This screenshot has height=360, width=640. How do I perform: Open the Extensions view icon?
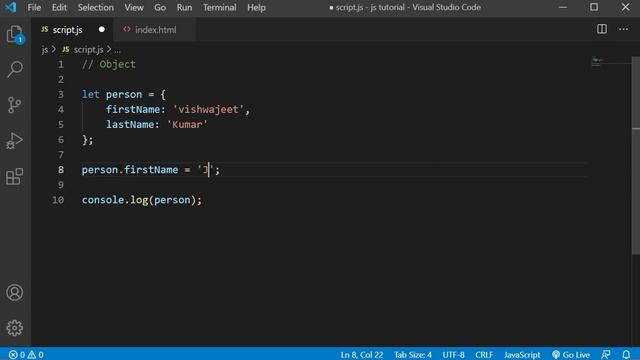point(15,176)
